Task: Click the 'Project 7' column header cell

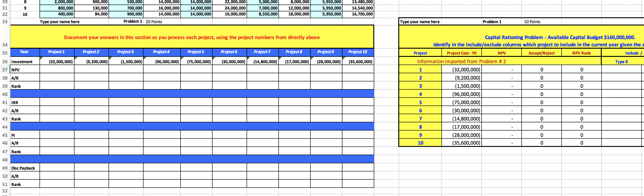Action: pyautogui.click(x=263, y=52)
